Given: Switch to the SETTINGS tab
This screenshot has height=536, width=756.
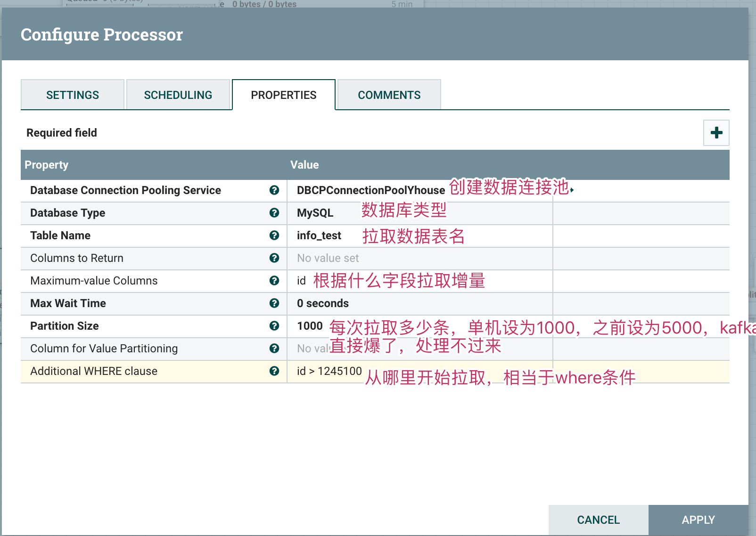Looking at the screenshot, I should (x=73, y=95).
